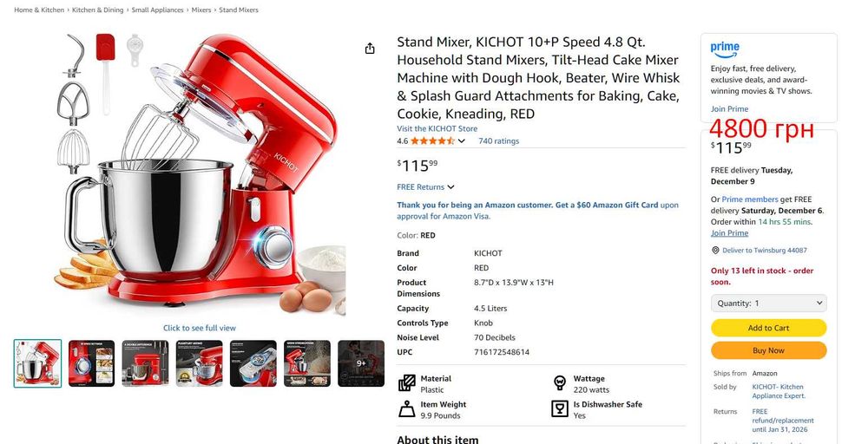
Task: Go to Small Appliances breadcrumb
Action: [x=157, y=10]
